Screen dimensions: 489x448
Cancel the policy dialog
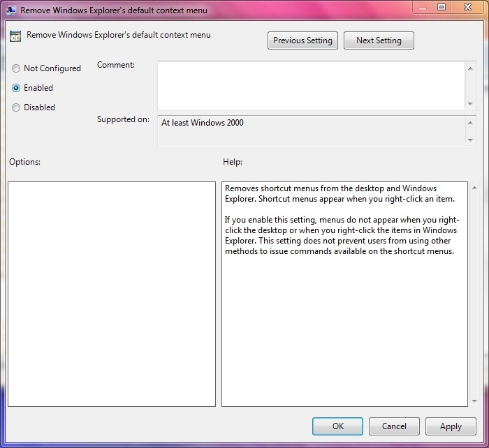click(394, 426)
